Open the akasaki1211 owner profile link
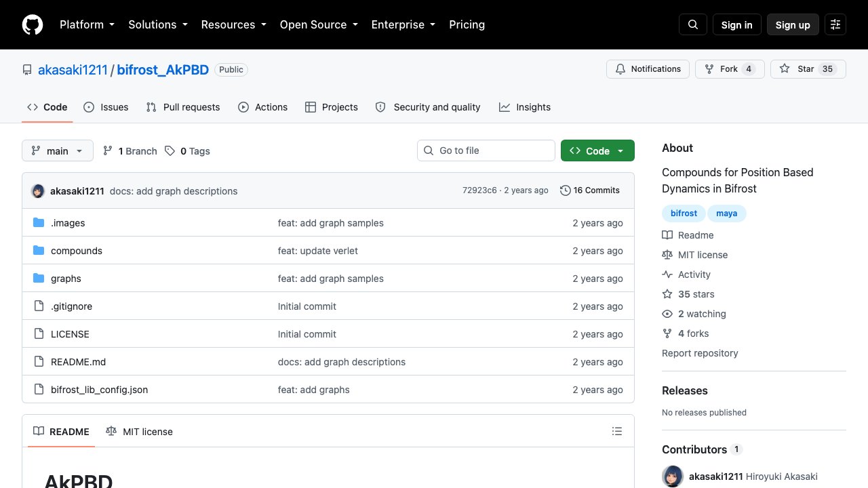 click(x=73, y=70)
